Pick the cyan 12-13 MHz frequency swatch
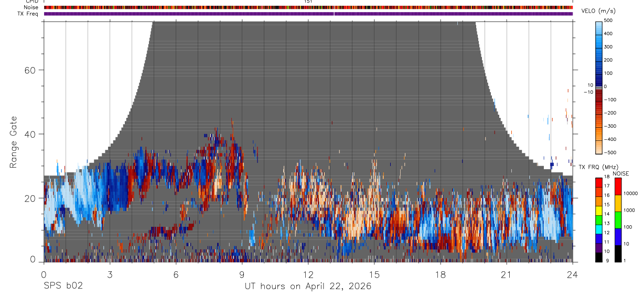The width and height of the screenshot is (644, 297). click(599, 229)
